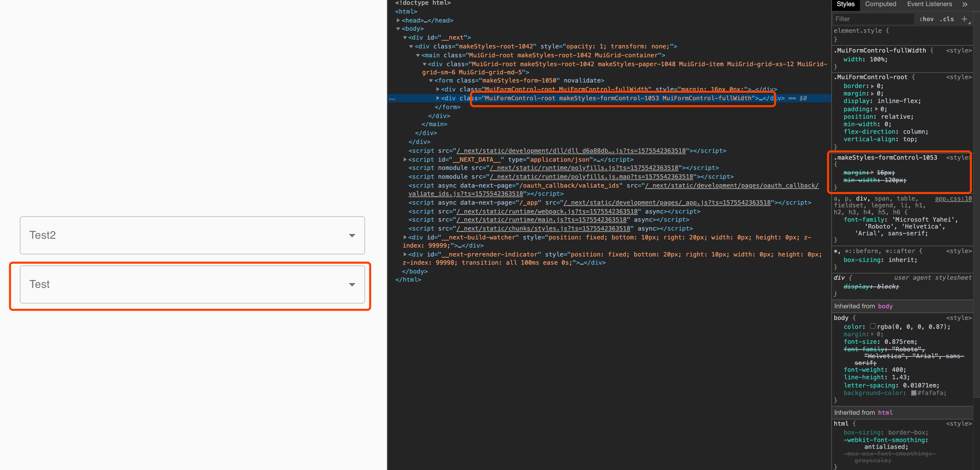The width and height of the screenshot is (980, 470).
Task: Open the polyfills.js script source link
Action: pos(583,168)
